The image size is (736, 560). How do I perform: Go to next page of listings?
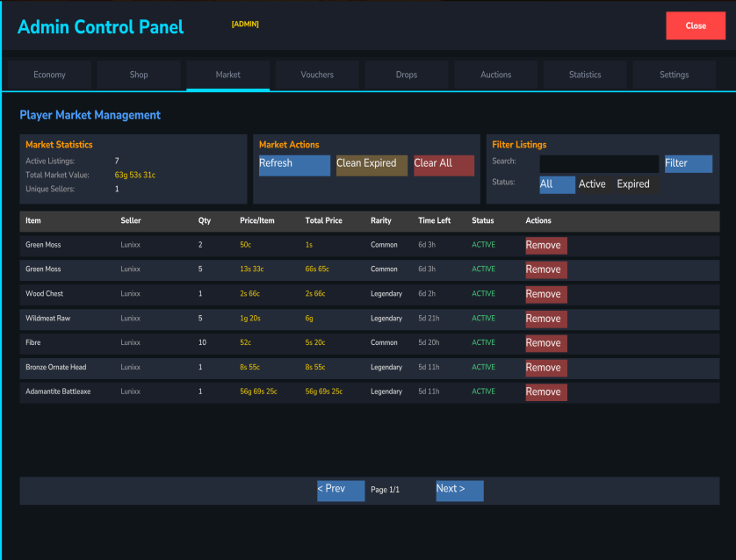click(459, 490)
